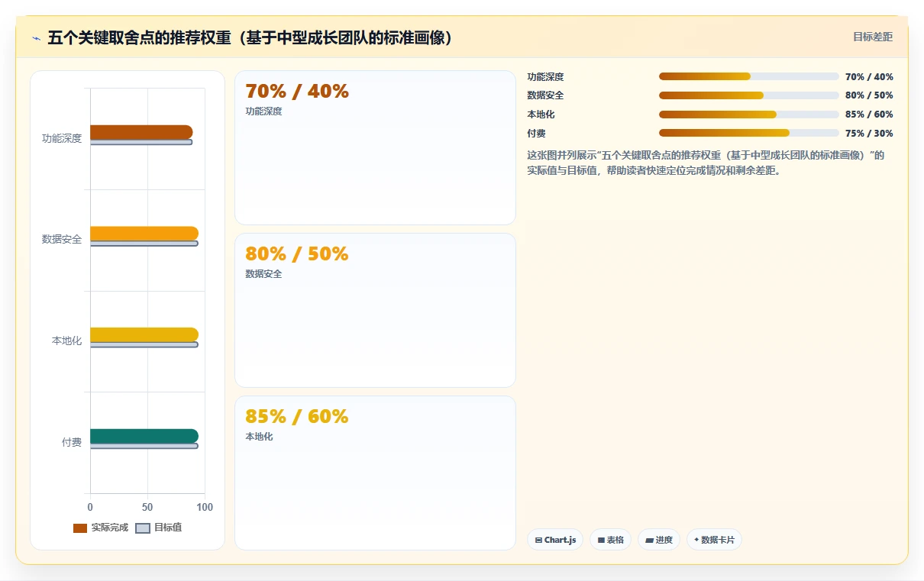Click the lightning icon beside the title
924x581 pixels.
(x=36, y=37)
